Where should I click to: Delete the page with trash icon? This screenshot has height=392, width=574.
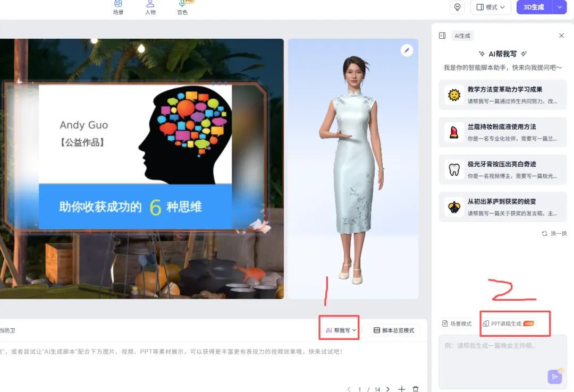[416, 389]
